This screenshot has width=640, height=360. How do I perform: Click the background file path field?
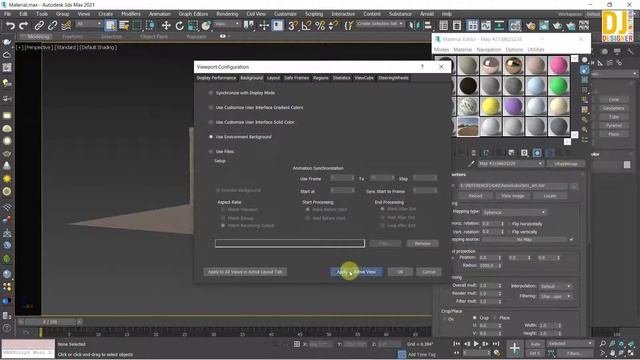290,243
